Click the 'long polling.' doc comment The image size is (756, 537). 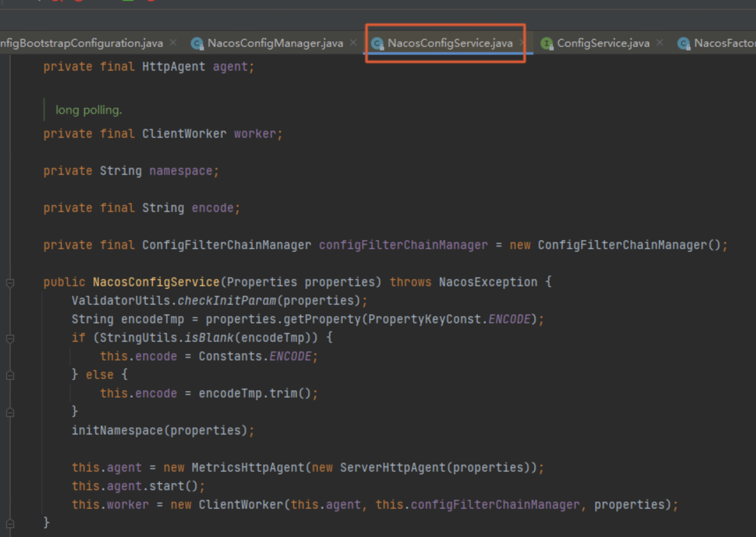(89, 110)
